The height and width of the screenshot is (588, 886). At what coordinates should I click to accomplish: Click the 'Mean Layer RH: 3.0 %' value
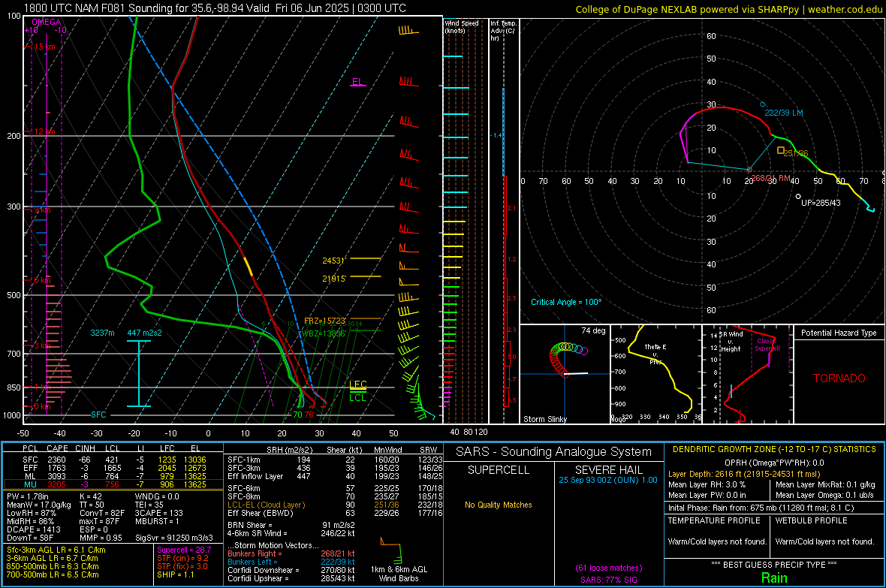(707, 484)
